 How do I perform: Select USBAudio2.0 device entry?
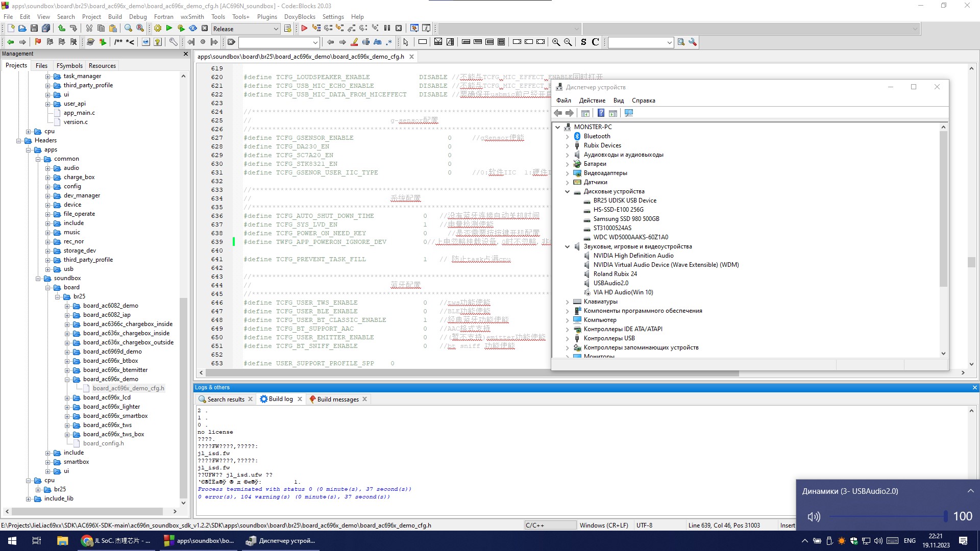point(610,283)
